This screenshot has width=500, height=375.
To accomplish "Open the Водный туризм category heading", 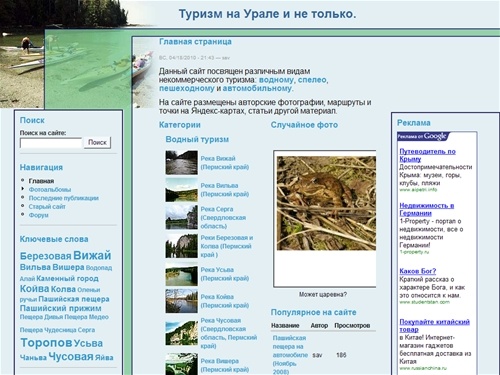I will coord(197,139).
